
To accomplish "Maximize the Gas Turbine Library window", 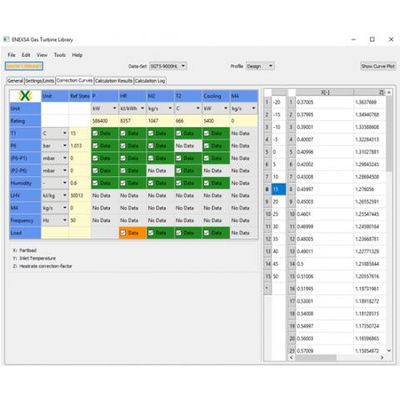I will (372, 39).
